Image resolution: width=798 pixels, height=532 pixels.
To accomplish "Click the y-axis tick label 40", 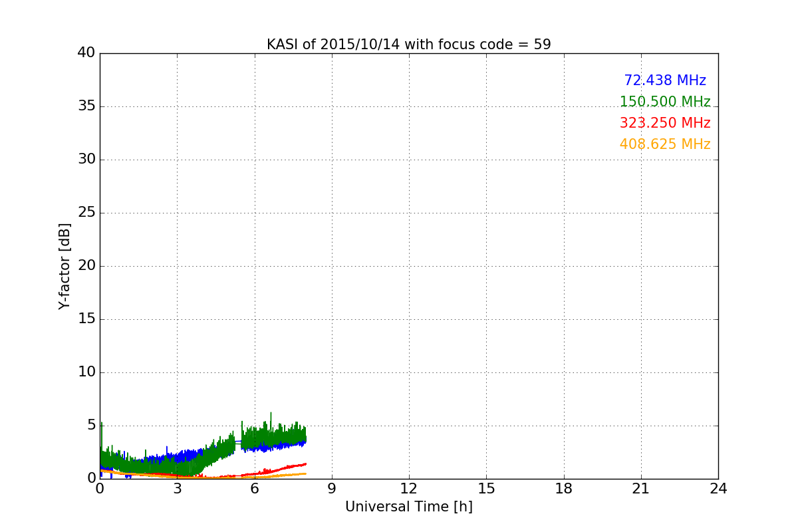I will (86, 53).
